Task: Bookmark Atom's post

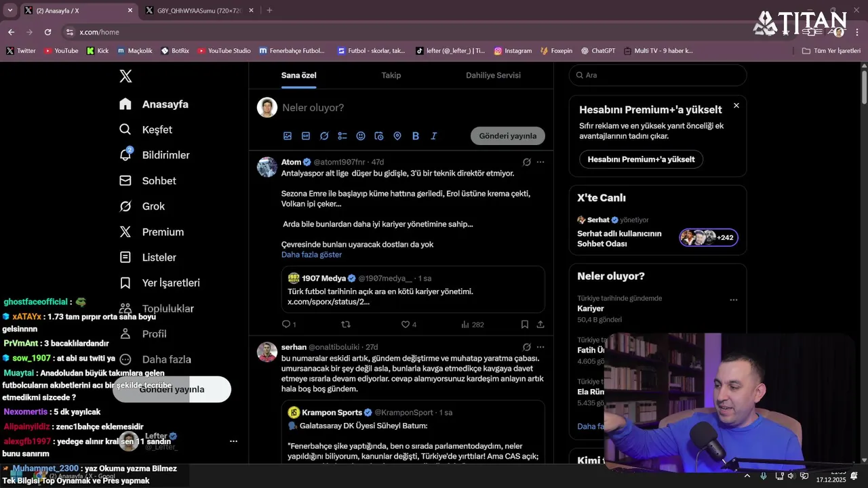Action: (x=525, y=325)
